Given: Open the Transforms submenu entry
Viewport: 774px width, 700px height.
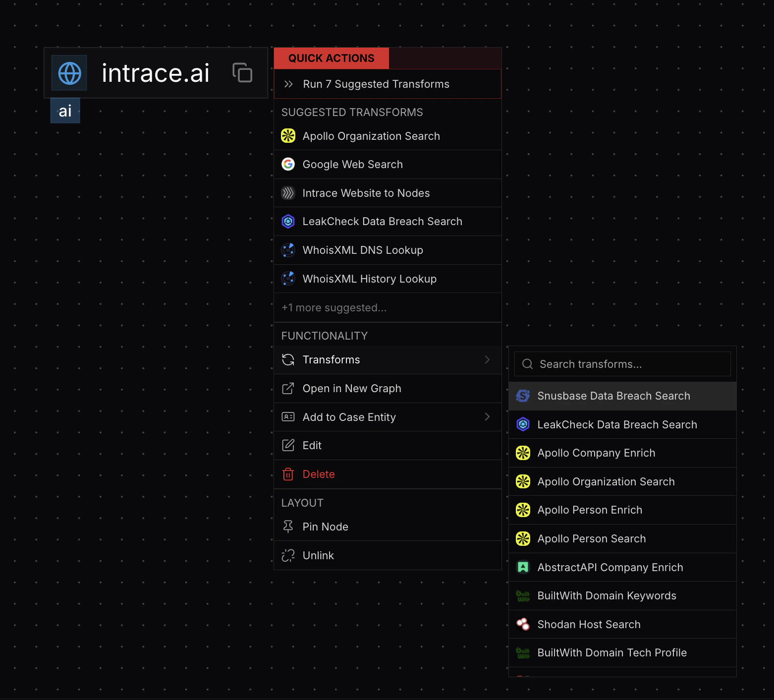Looking at the screenshot, I should point(387,360).
